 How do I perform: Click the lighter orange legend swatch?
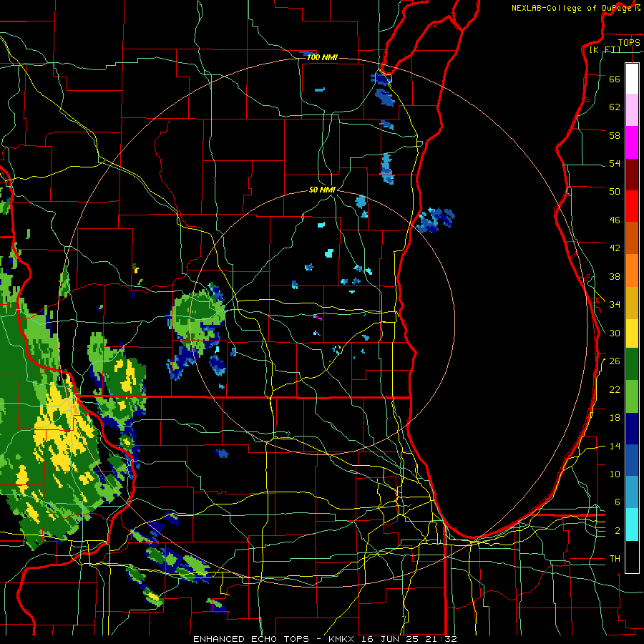click(632, 270)
